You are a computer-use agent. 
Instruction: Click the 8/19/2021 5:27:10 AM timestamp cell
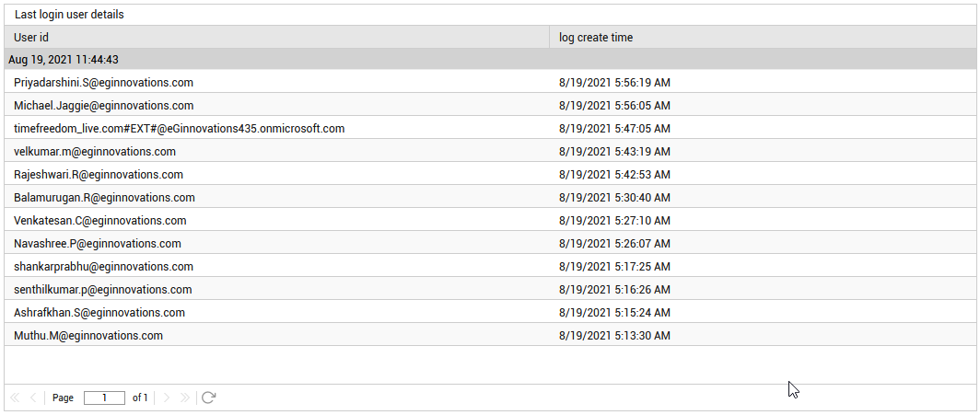(615, 221)
